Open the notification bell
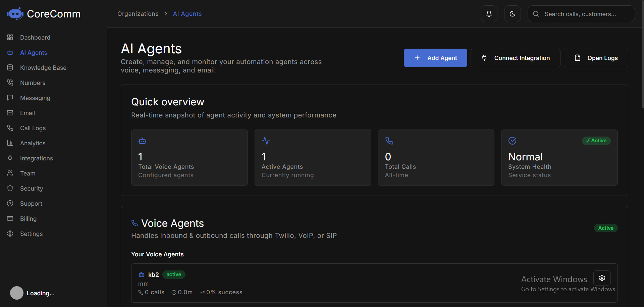The height and width of the screenshot is (307, 644). click(x=489, y=14)
